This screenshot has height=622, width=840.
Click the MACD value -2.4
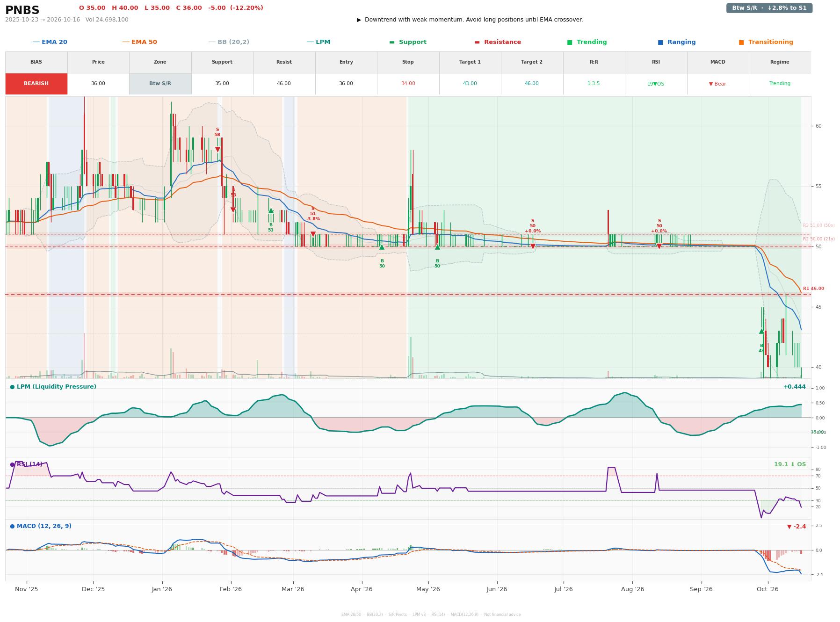coord(797,527)
